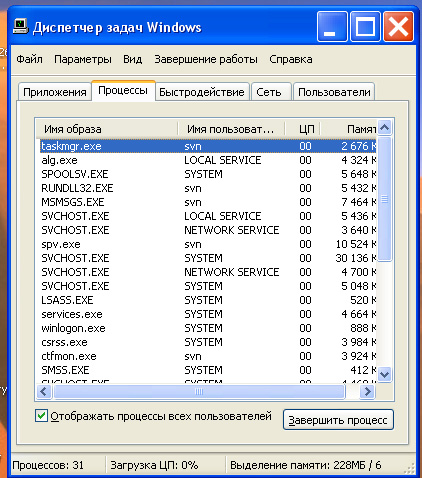This screenshot has width=422, height=478.
Task: Click LOCAL SERVICE user of alg.exe
Action: [223, 160]
